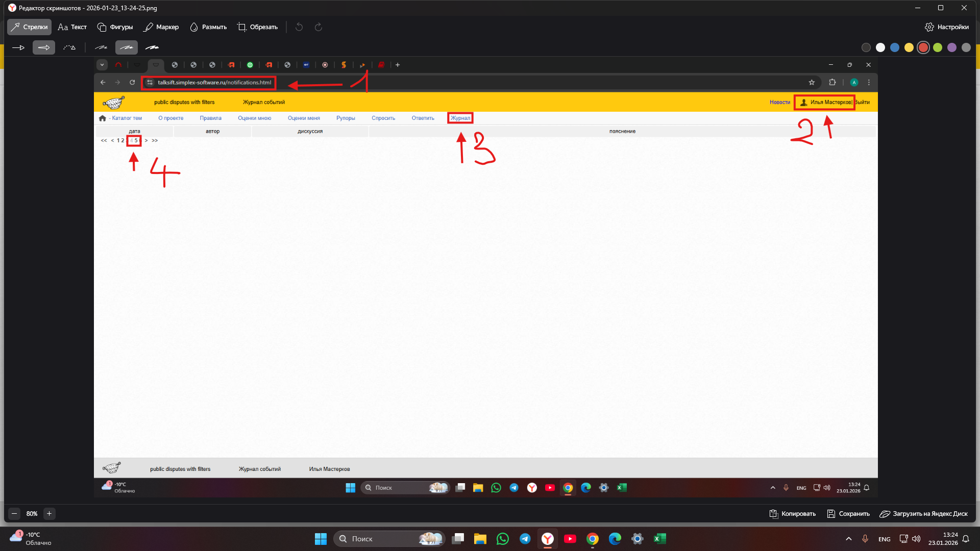Open Настройки settings gear
The image size is (980, 551).
(x=946, y=27)
